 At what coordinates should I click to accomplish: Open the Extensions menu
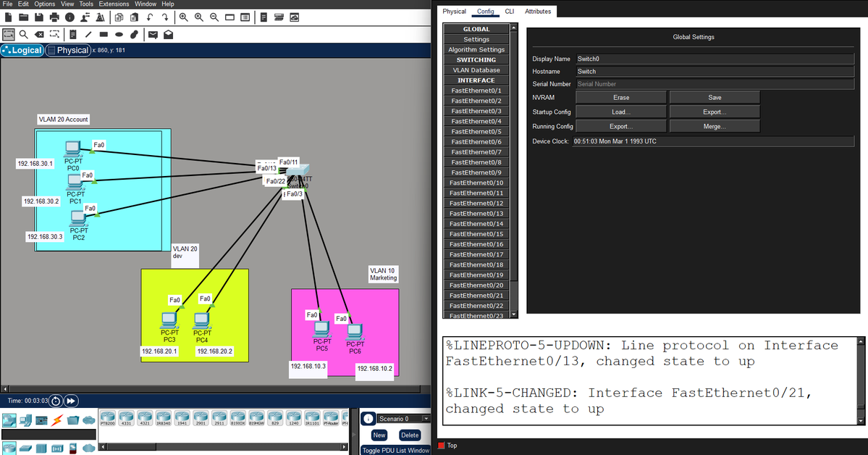(x=114, y=4)
